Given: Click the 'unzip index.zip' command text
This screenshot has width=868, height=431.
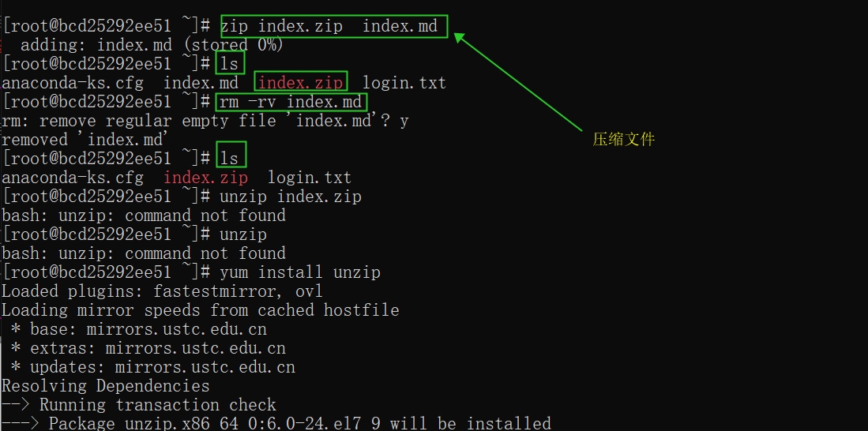Looking at the screenshot, I should click(x=291, y=197).
